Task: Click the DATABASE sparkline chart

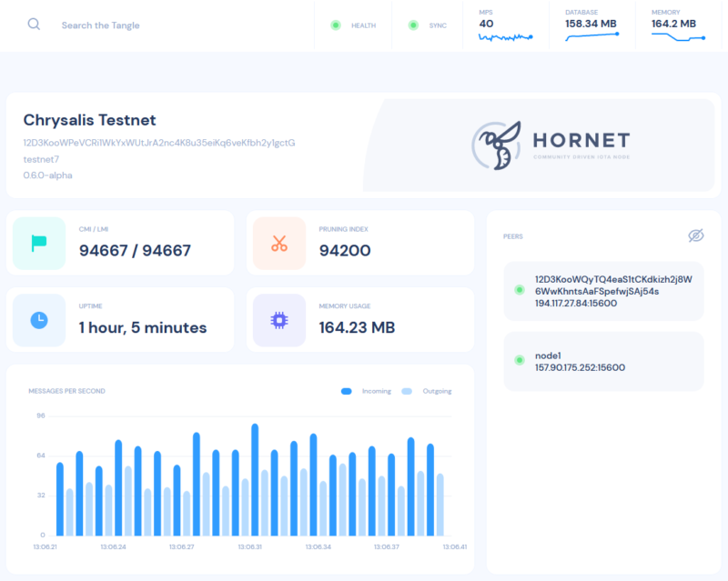Action: [591, 35]
